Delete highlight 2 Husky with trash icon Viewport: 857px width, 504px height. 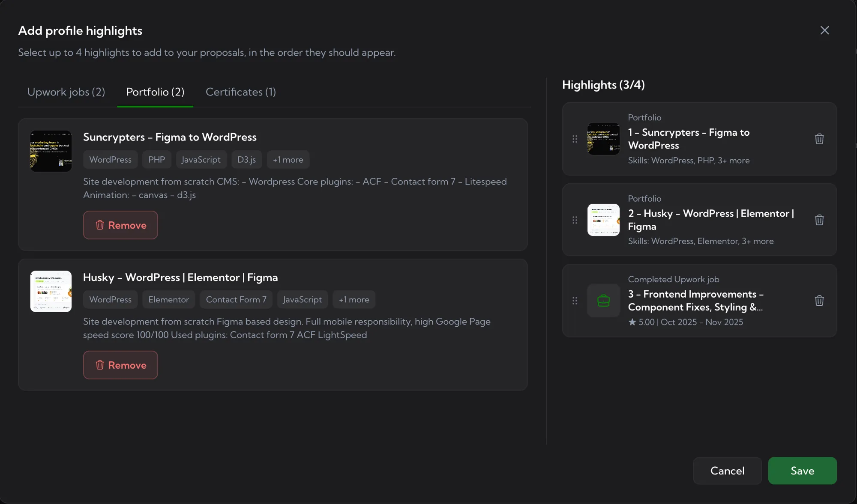coord(819,220)
